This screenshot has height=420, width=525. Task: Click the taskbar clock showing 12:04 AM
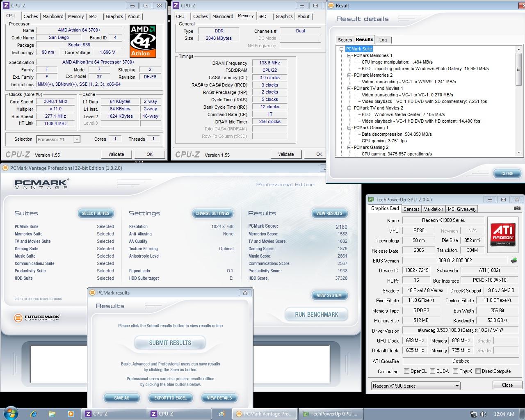(x=504, y=414)
